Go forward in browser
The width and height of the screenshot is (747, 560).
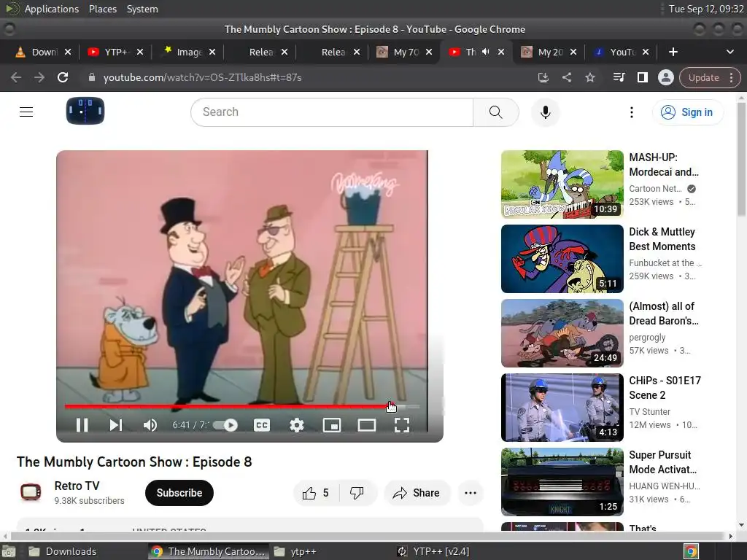[39, 77]
